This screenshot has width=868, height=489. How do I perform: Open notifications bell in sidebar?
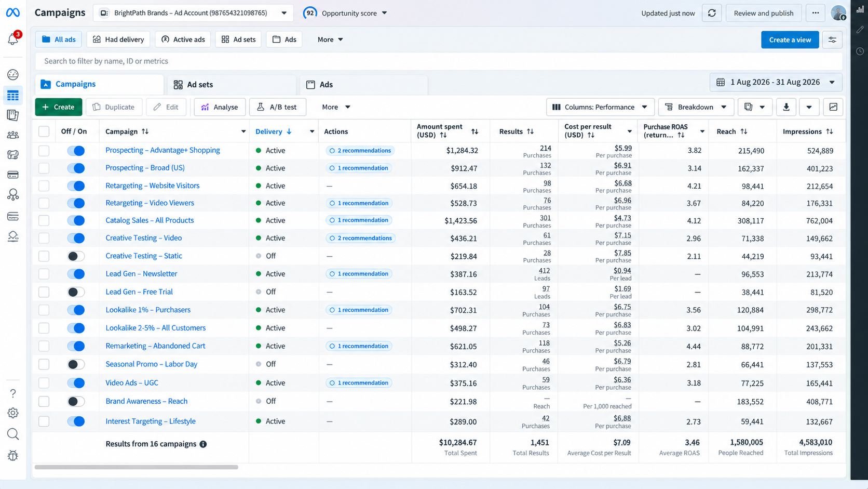[13, 39]
